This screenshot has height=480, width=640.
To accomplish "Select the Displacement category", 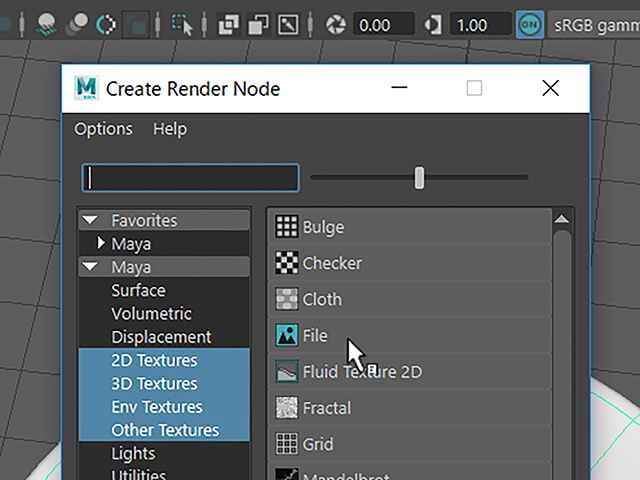I will (x=164, y=337).
